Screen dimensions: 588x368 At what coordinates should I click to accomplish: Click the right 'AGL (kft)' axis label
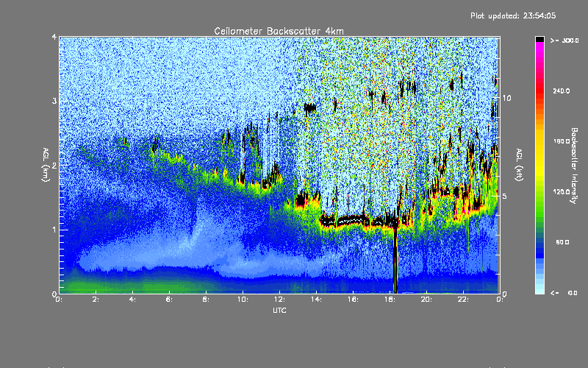click(520, 165)
